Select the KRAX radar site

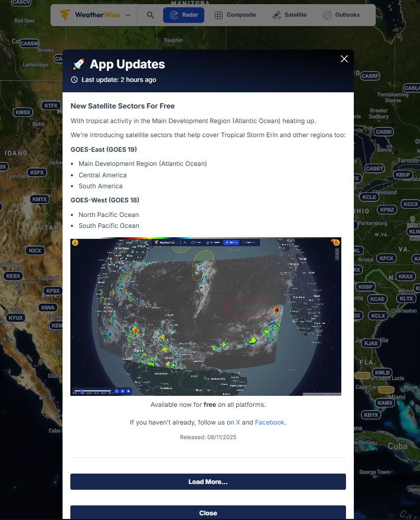tap(406, 276)
